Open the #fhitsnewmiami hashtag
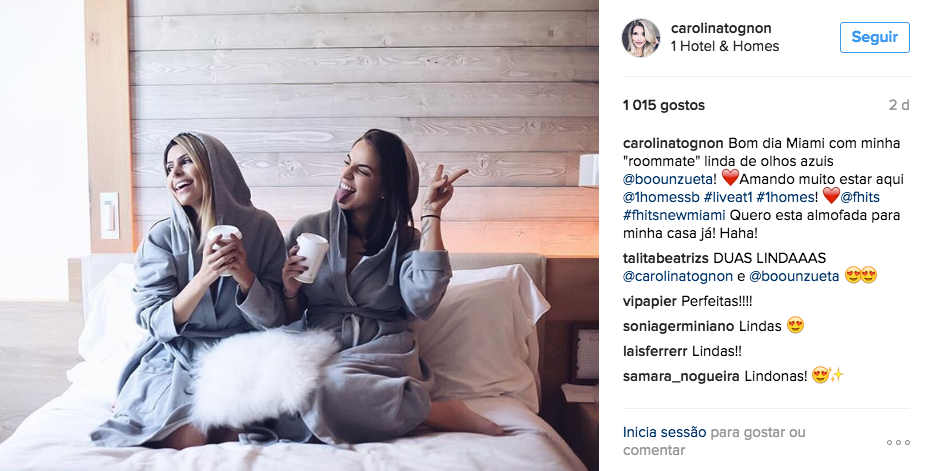Viewport: 932px width, 471px height. [673, 215]
